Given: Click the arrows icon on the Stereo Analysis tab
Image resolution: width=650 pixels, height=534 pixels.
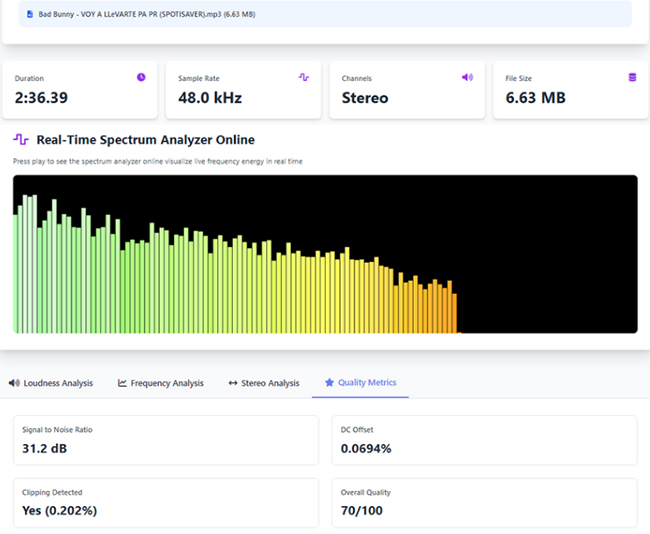Looking at the screenshot, I should coord(233,383).
